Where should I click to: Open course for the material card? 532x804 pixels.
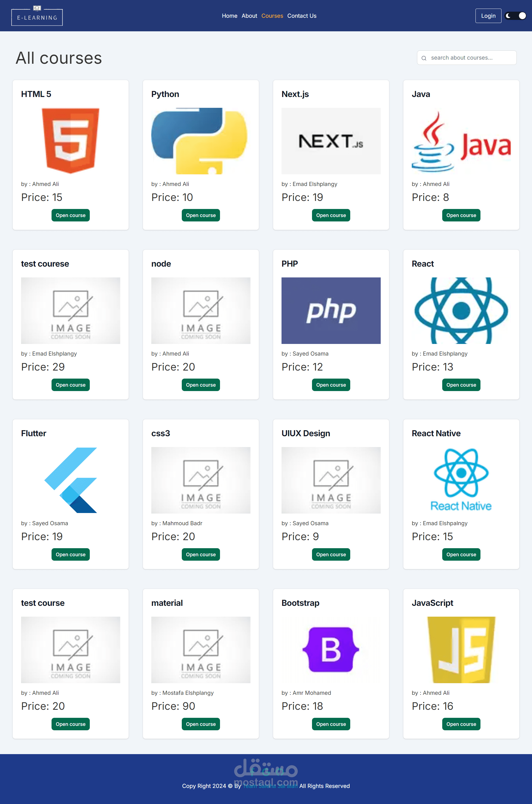click(201, 724)
